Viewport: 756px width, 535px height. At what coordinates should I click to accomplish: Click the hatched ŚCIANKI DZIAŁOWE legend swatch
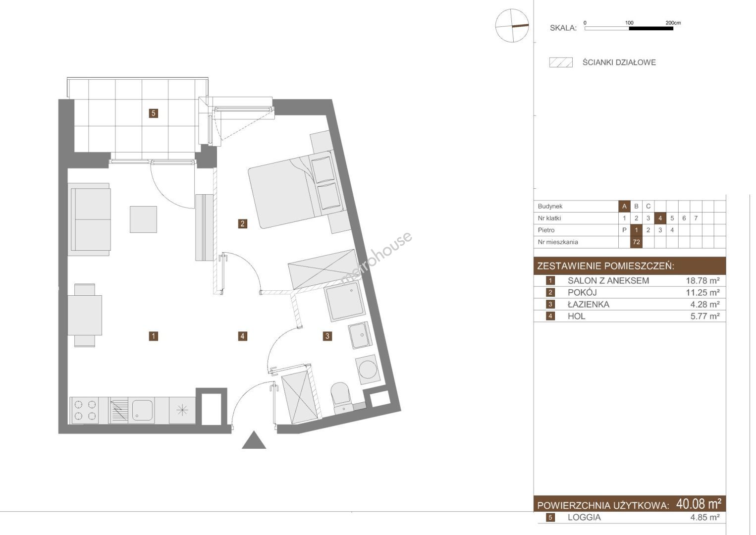561,62
